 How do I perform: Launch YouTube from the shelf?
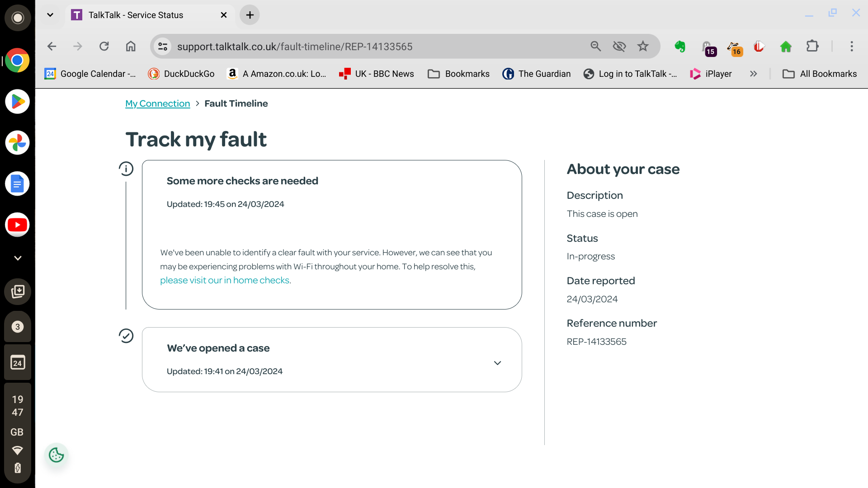pos(18,225)
